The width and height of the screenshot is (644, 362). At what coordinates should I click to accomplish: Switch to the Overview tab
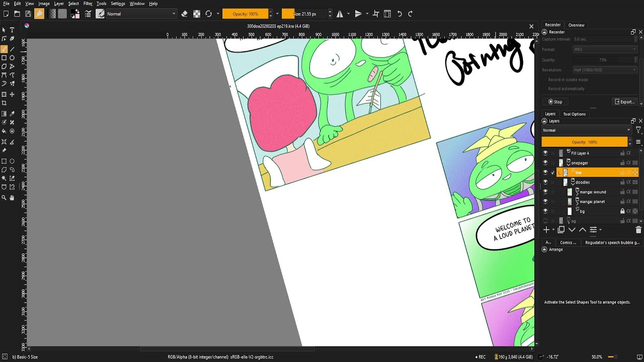point(576,25)
